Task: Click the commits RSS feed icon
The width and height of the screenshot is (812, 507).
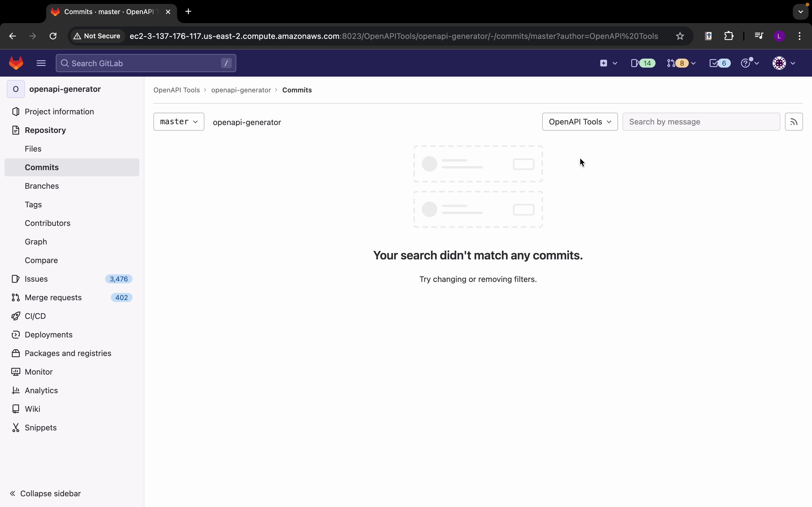Action: 794,122
